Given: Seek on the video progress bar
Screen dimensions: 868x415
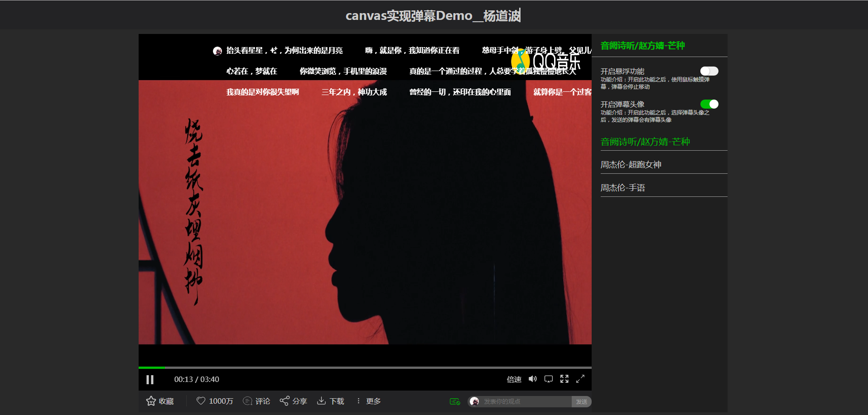Looking at the screenshot, I should point(365,367).
